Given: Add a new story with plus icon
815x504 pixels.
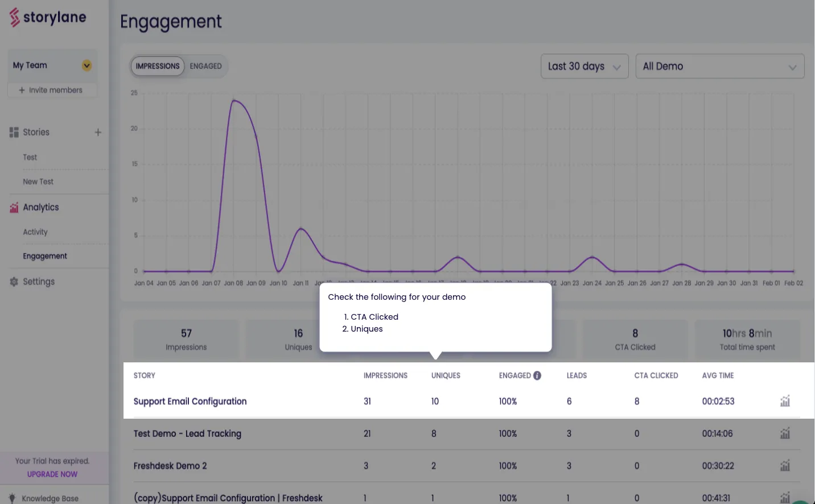Looking at the screenshot, I should pyautogui.click(x=98, y=133).
